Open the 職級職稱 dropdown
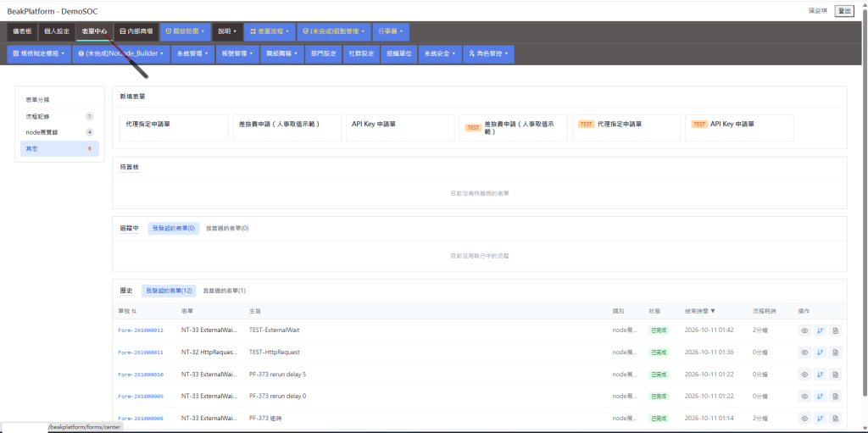868x433 pixels. tap(281, 53)
